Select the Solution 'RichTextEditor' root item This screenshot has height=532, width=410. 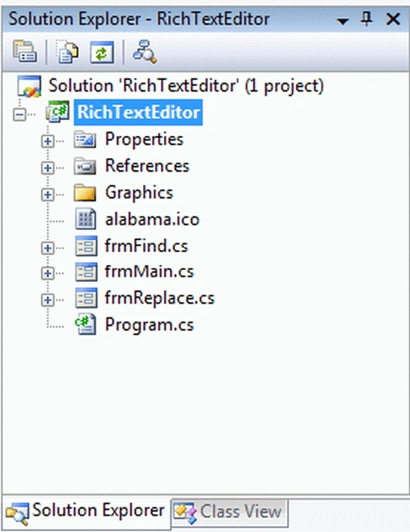(186, 86)
